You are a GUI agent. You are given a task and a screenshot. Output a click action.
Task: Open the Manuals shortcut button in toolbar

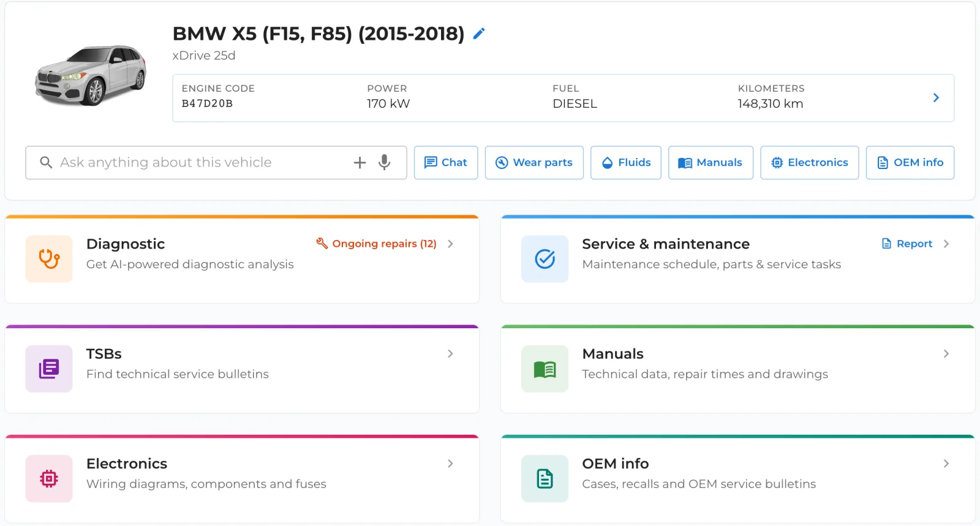click(x=710, y=162)
